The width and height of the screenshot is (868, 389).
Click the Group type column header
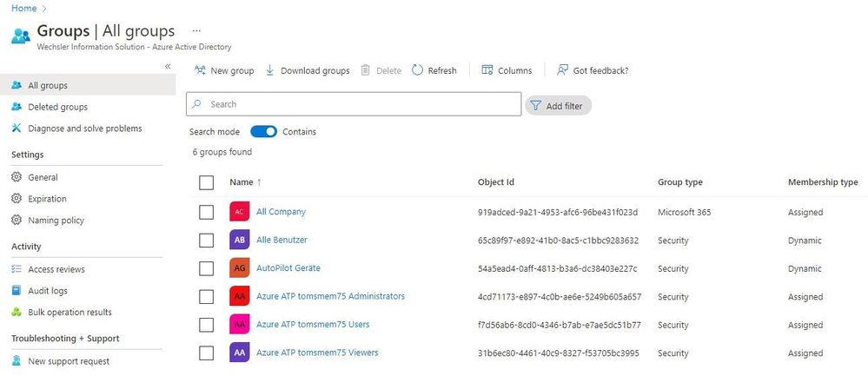pos(679,182)
